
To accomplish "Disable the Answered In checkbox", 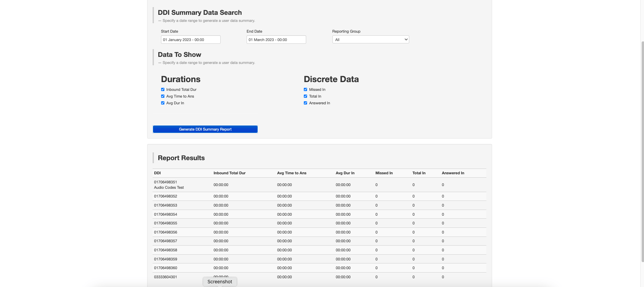I will click(x=305, y=103).
